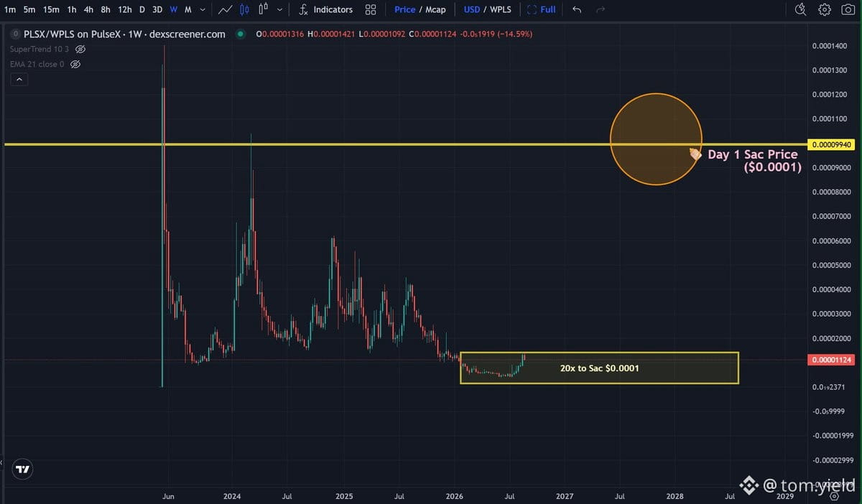The width and height of the screenshot is (862, 504).
Task: Click the -0.00001999 price axis label
Action: (833, 436)
